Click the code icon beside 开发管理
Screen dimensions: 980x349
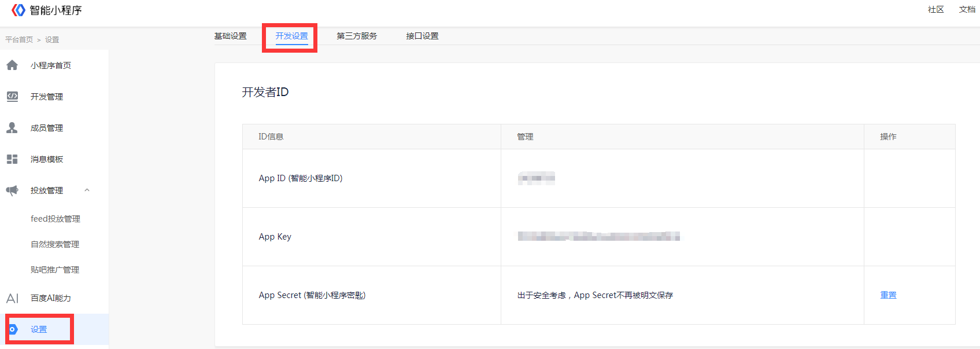click(12, 97)
